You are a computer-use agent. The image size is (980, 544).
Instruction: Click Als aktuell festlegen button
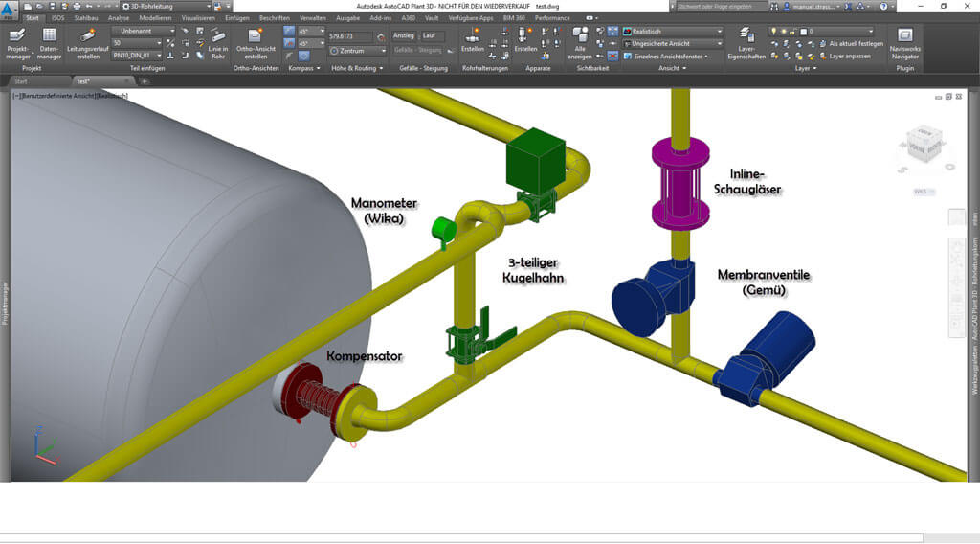click(856, 43)
